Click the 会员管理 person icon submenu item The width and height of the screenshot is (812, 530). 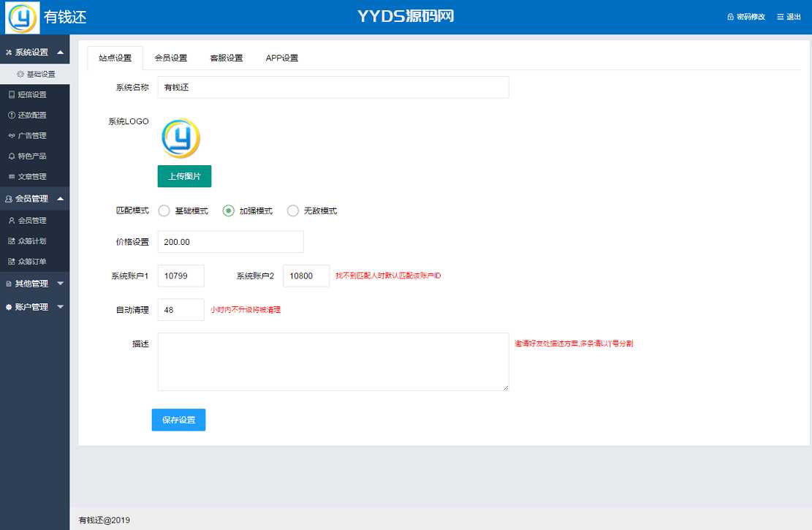point(11,220)
